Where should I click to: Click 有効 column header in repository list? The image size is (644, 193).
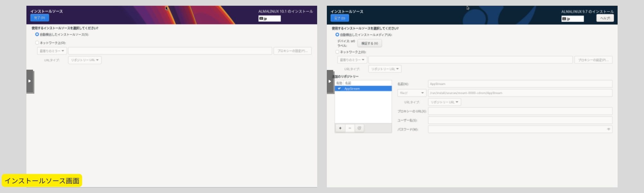click(x=339, y=83)
